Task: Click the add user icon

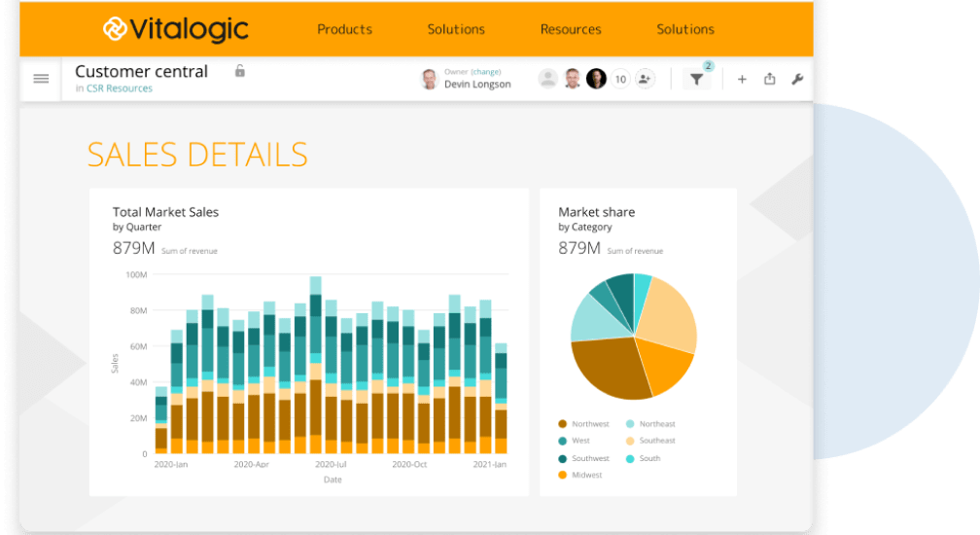Action: click(x=645, y=79)
